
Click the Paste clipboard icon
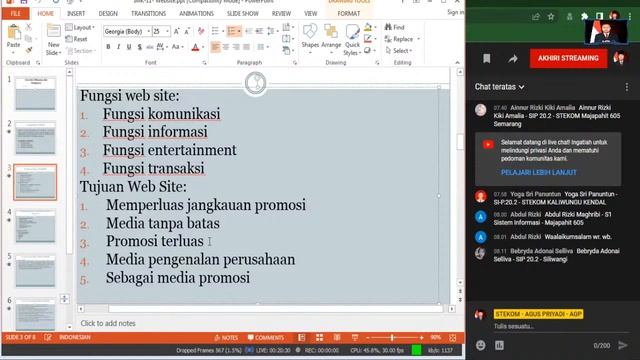pos(13,33)
